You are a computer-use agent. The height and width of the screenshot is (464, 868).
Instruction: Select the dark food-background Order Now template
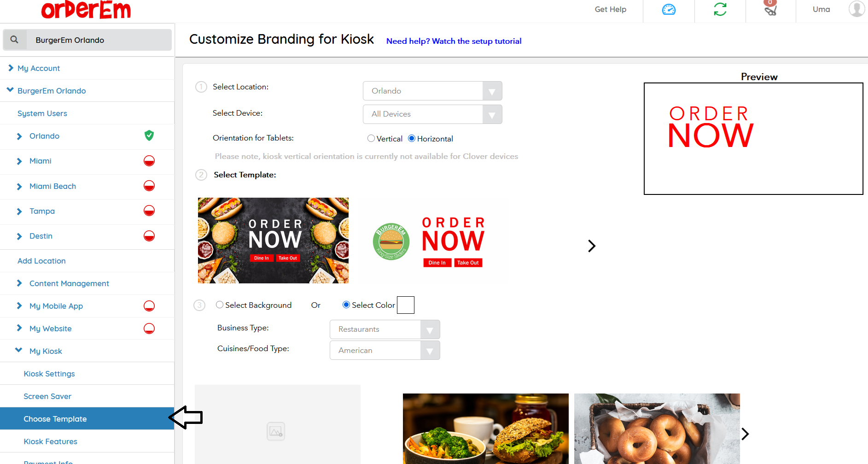click(273, 241)
